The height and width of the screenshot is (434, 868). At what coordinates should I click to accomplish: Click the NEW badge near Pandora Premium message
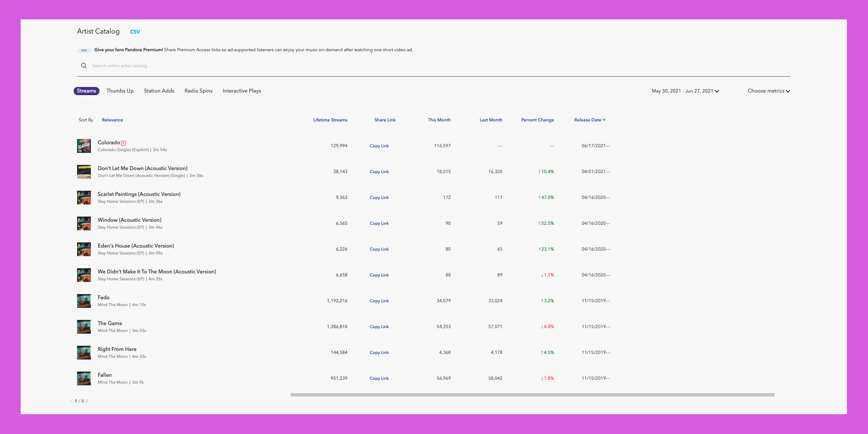tap(84, 50)
